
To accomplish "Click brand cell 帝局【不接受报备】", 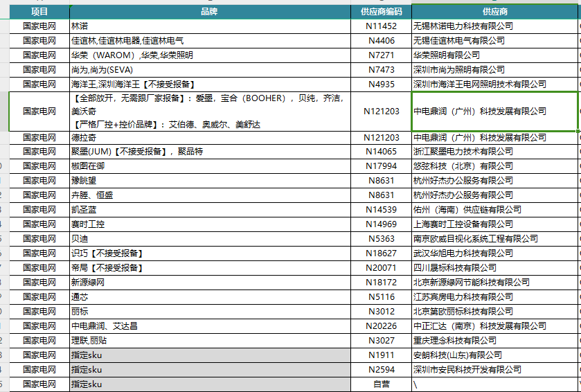I will coord(210,267).
